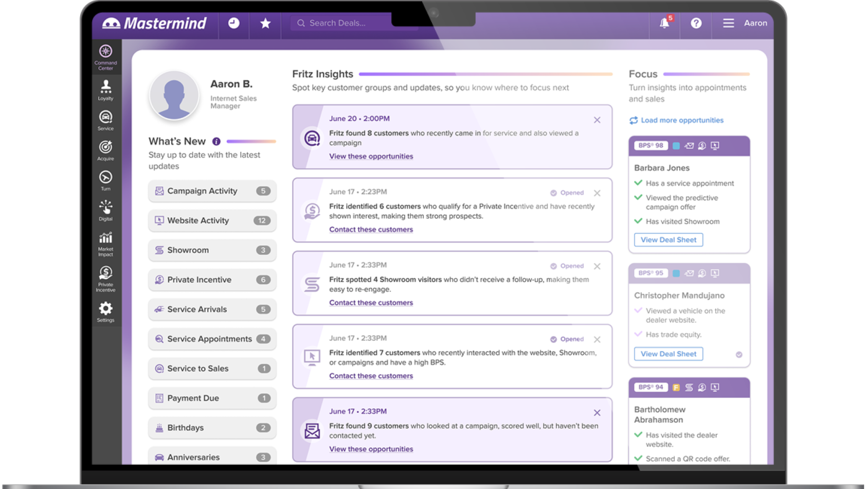This screenshot has height=489, width=868.
Task: Click the Search Deals input field
Action: coord(350,23)
